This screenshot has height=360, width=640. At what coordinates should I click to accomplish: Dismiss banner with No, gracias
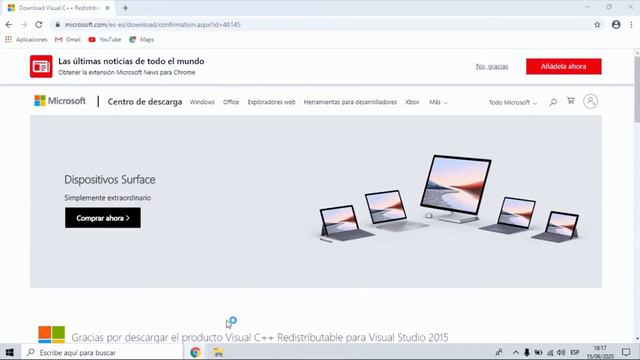point(492,66)
